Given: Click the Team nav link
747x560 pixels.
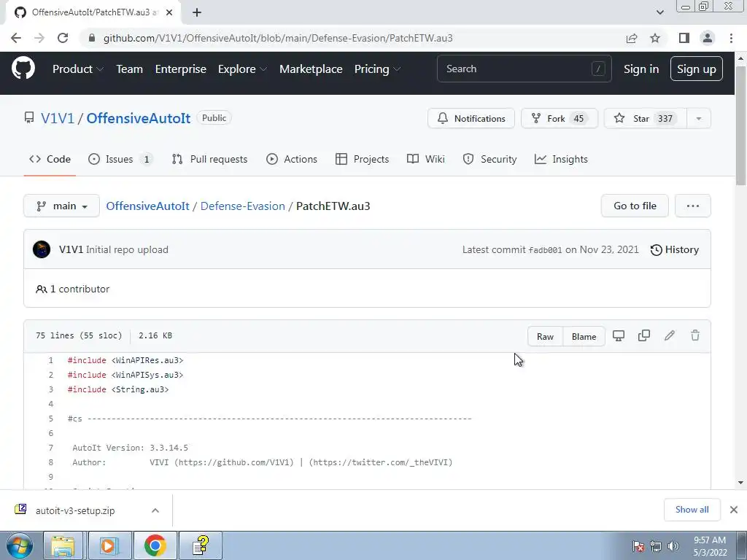Looking at the screenshot, I should (130, 69).
